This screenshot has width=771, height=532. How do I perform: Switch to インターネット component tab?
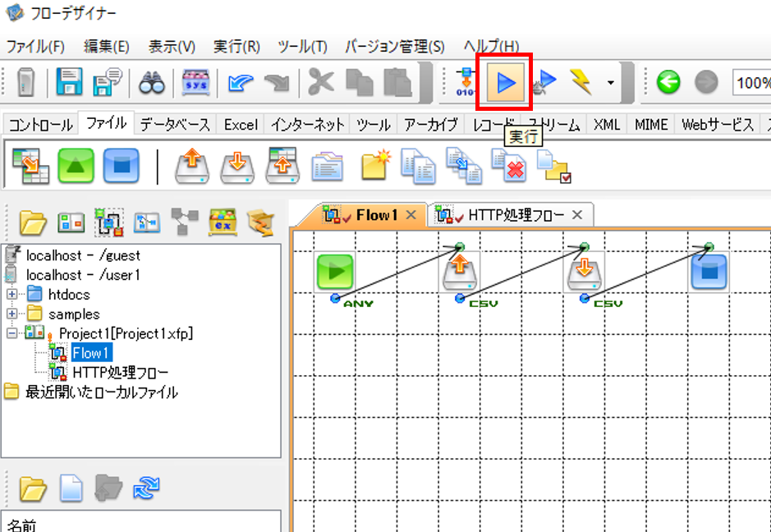click(307, 125)
